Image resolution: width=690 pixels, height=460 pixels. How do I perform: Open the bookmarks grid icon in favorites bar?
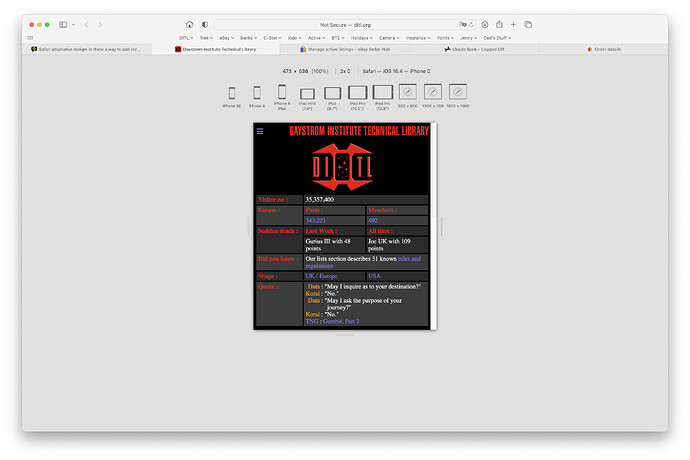30,38
